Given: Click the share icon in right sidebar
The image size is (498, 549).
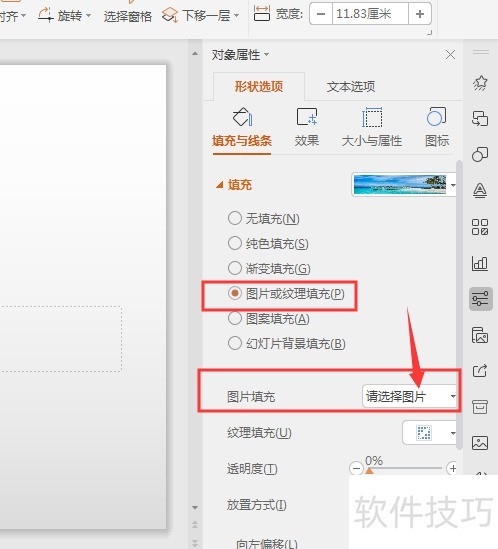Looking at the screenshot, I should coord(480,370).
